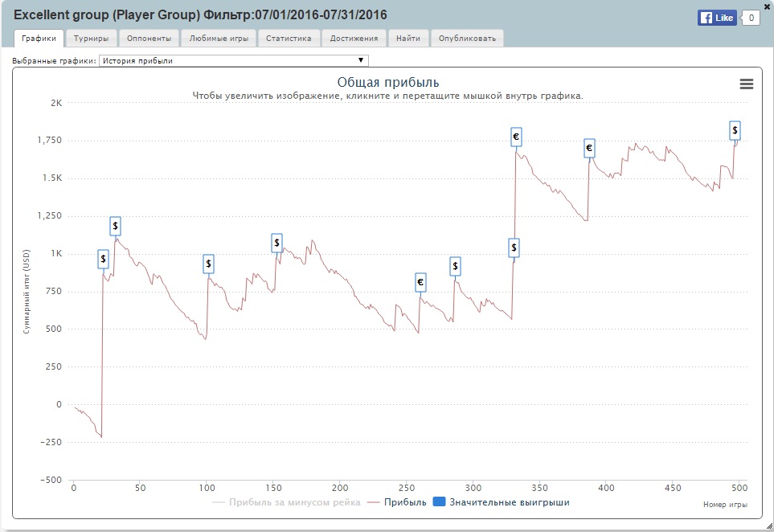
Task: Click the 2K value on the Y-axis
Action: [x=56, y=103]
